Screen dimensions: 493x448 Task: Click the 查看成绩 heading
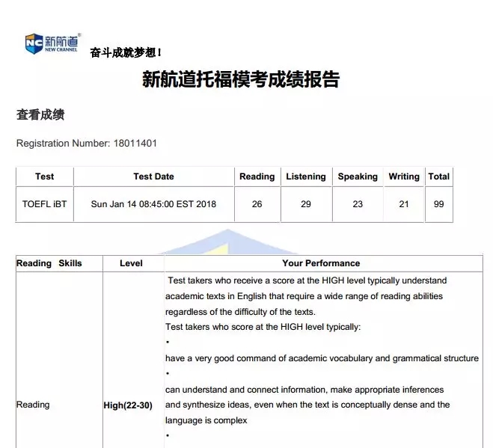tap(40, 114)
